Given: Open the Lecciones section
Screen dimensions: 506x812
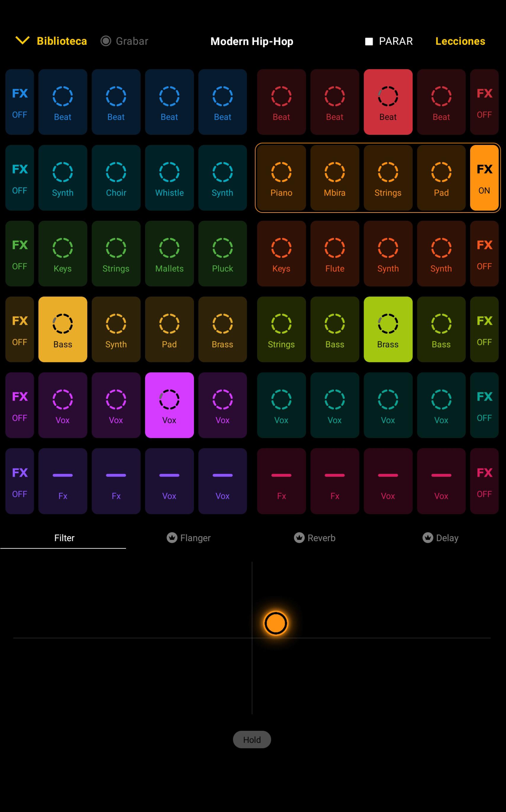Looking at the screenshot, I should pyautogui.click(x=460, y=41).
